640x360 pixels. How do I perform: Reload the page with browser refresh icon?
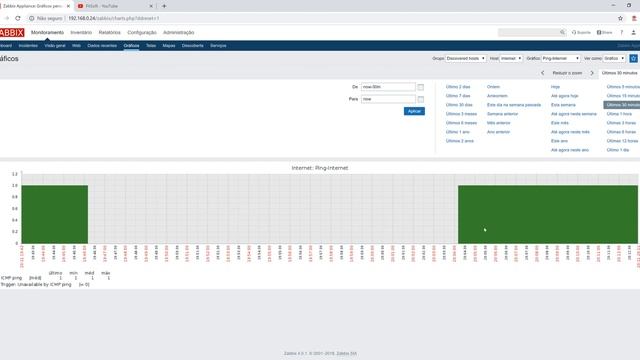[x=18, y=18]
